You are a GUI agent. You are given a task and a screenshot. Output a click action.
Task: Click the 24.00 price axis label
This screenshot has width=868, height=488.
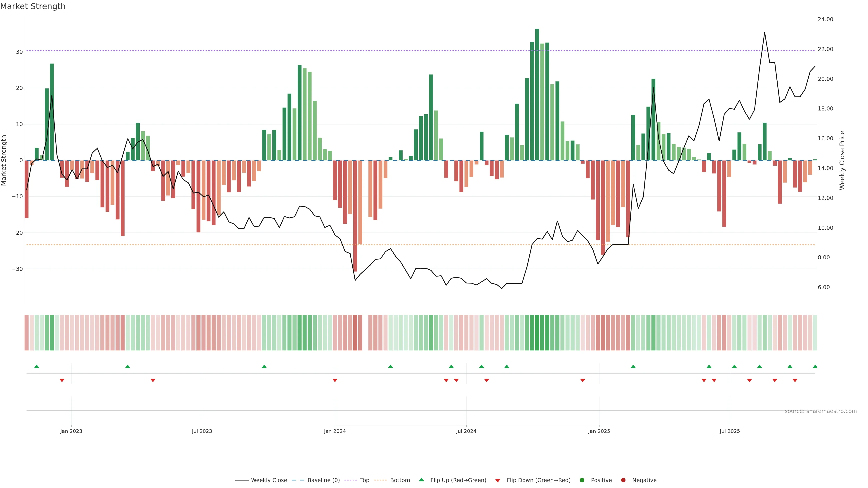[825, 19]
